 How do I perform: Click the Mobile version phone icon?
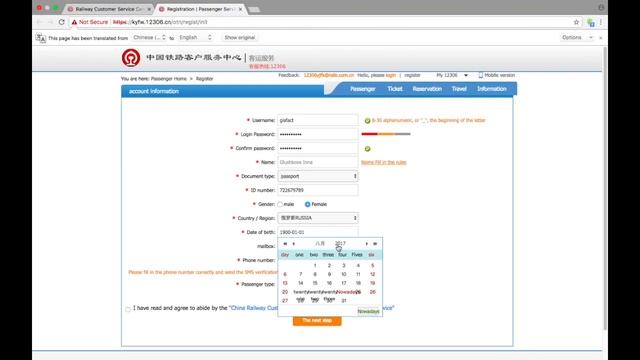point(480,75)
